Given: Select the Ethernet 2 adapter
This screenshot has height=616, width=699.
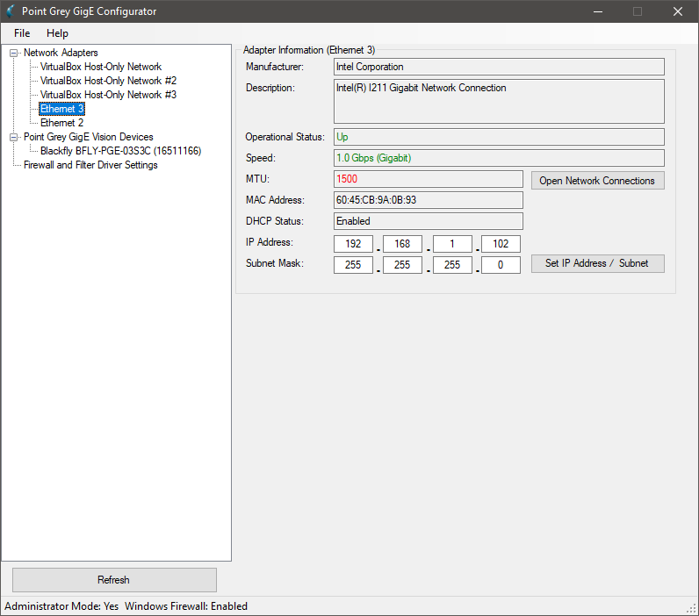Looking at the screenshot, I should (x=62, y=123).
